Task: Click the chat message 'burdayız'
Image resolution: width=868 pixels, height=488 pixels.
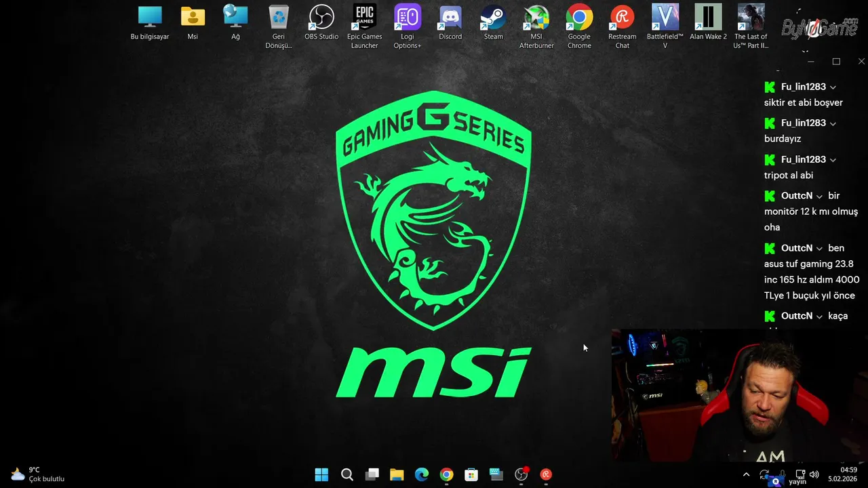Action: tap(783, 138)
